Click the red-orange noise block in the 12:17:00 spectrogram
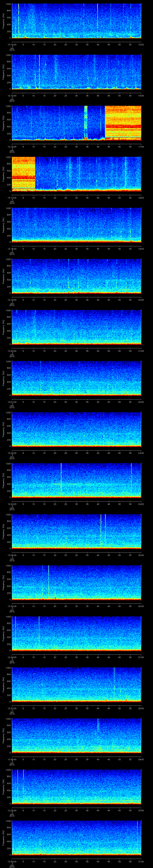The width and height of the screenshot is (153, 868). 24,174
